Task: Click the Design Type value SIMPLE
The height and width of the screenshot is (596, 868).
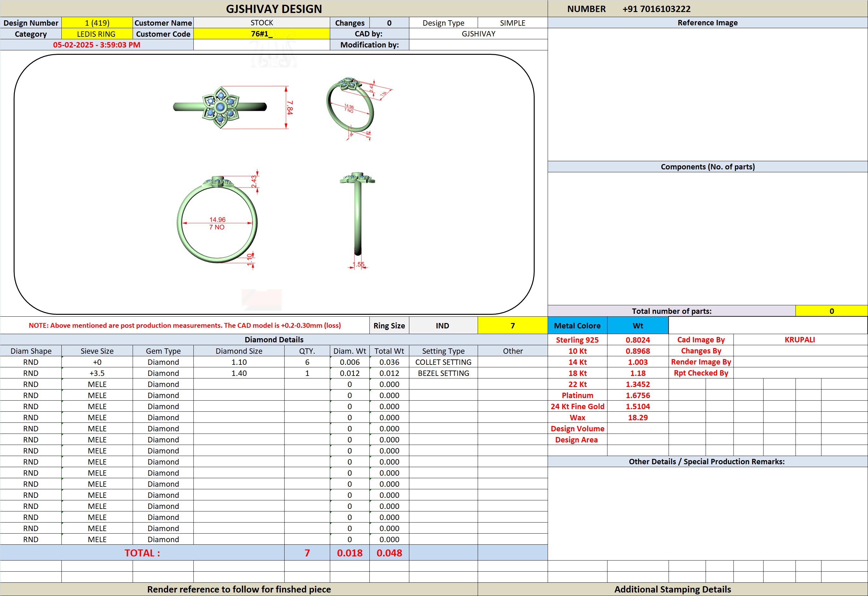Action: click(x=513, y=23)
